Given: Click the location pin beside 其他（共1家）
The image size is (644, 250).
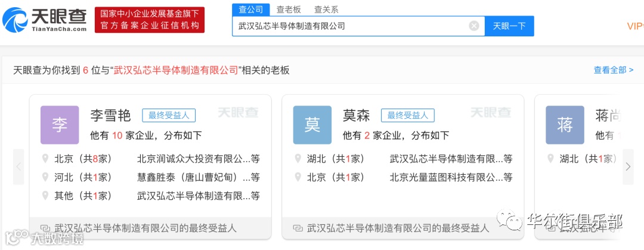Looking at the screenshot, I should [45, 196].
